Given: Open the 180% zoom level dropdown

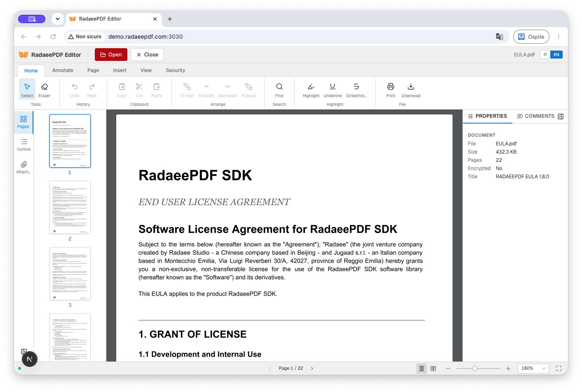Looking at the screenshot, I should click(533, 369).
